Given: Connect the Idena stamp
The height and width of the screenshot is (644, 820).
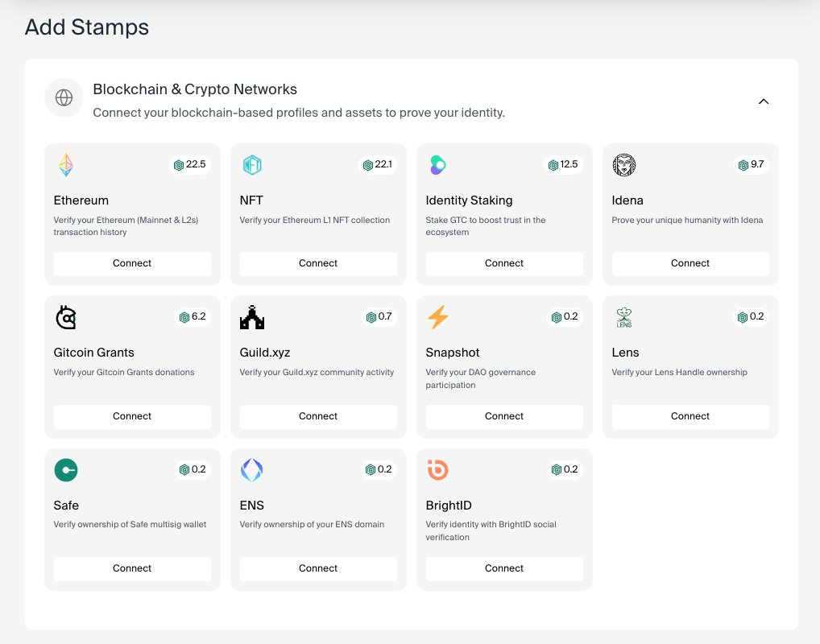Looking at the screenshot, I should click(x=690, y=263).
